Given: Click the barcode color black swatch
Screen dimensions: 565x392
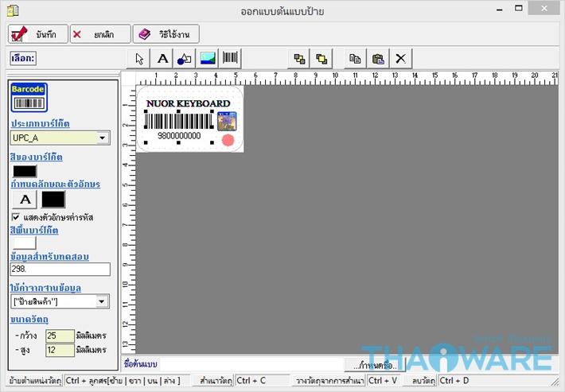Looking at the screenshot, I should 25,171.
